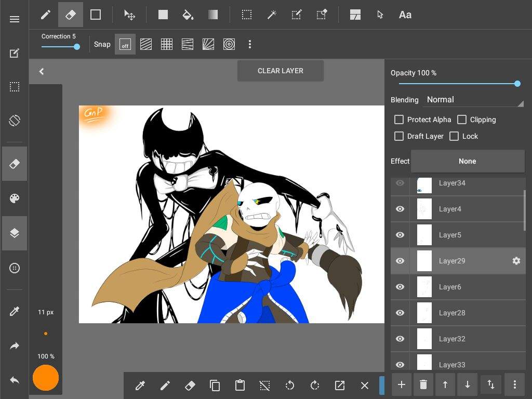Open the Panel divide tool
Image resolution: width=532 pixels, height=399 pixels.
pyautogui.click(x=355, y=15)
